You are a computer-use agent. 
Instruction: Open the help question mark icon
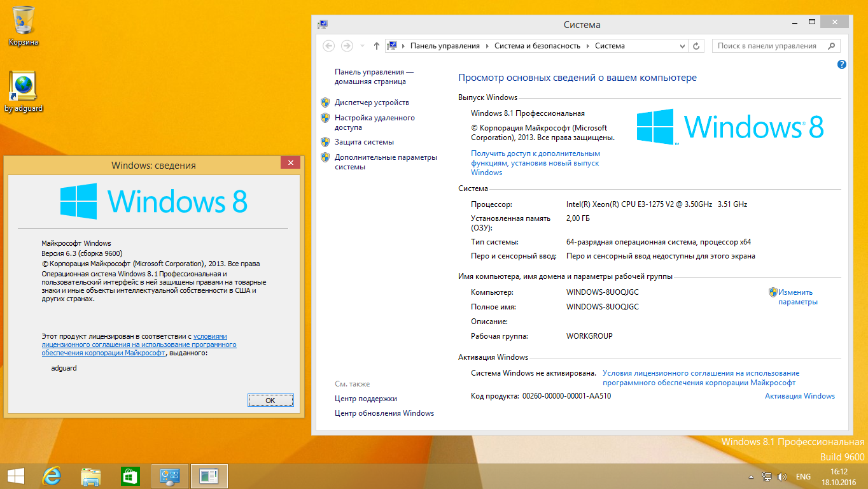pyautogui.click(x=842, y=64)
